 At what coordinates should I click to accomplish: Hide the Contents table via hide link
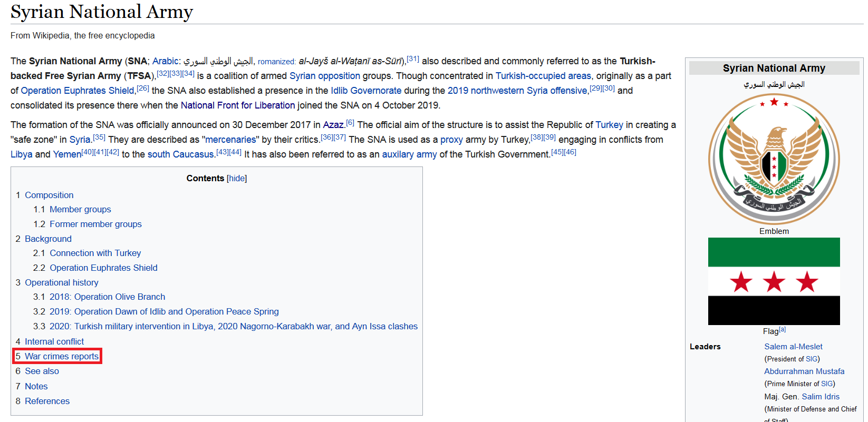[236, 178]
